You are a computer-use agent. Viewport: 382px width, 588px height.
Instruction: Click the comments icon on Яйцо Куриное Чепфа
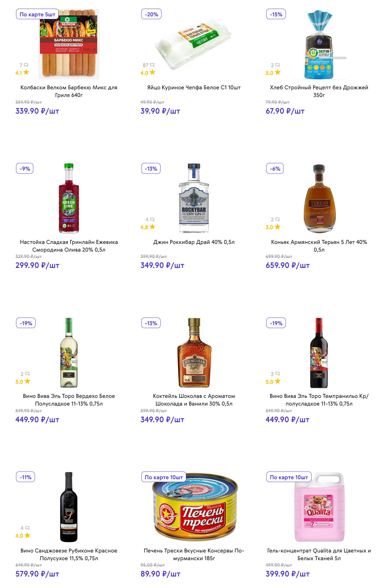pyautogui.click(x=152, y=65)
